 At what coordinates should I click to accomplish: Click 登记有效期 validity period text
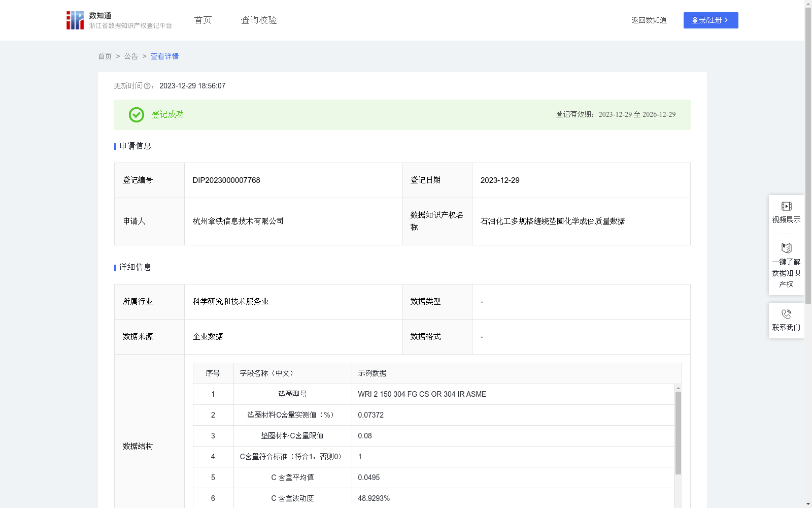[616, 115]
